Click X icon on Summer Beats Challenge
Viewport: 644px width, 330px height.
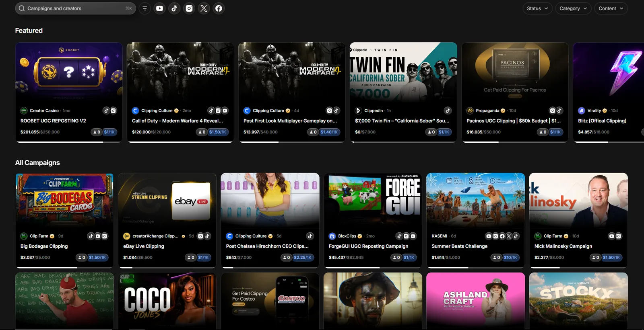509,236
